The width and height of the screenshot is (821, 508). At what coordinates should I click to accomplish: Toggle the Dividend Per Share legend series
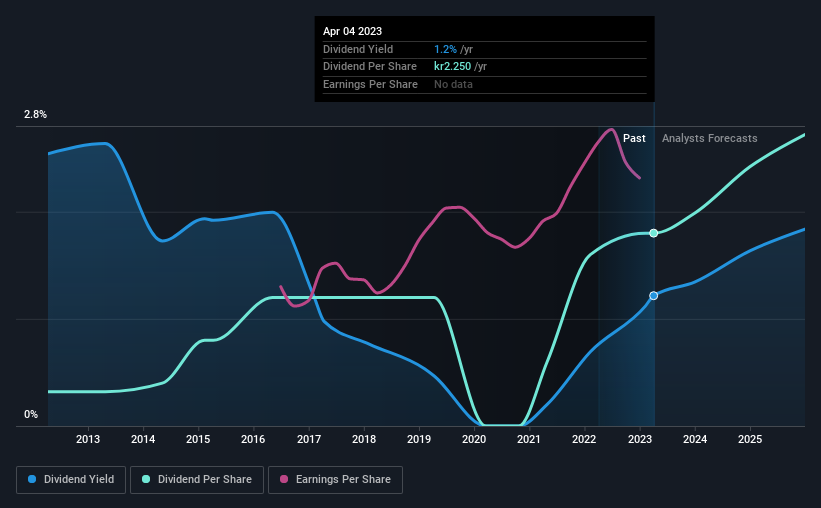coord(197,480)
